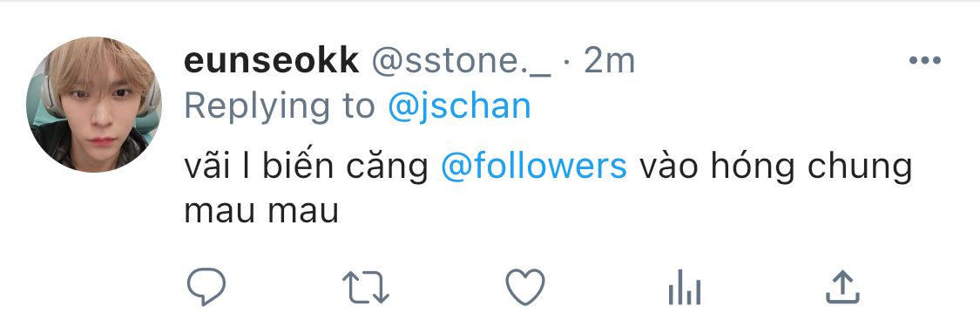Click the 'vãi l biến căng' tweet text
This screenshot has height=327, width=980.
(307, 167)
